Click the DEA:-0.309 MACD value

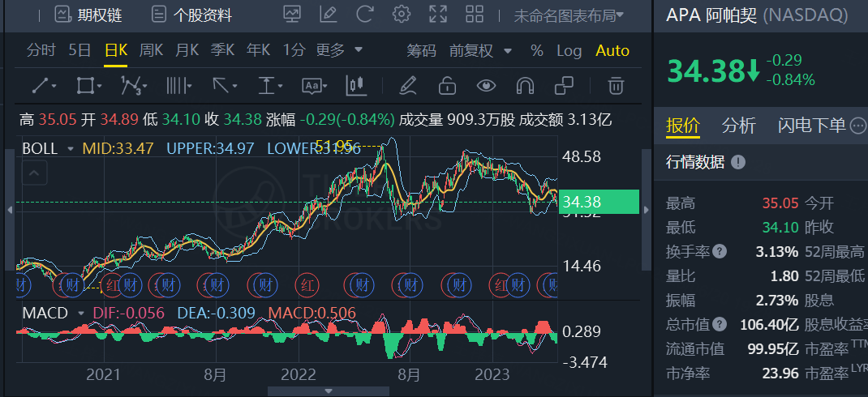(x=216, y=314)
